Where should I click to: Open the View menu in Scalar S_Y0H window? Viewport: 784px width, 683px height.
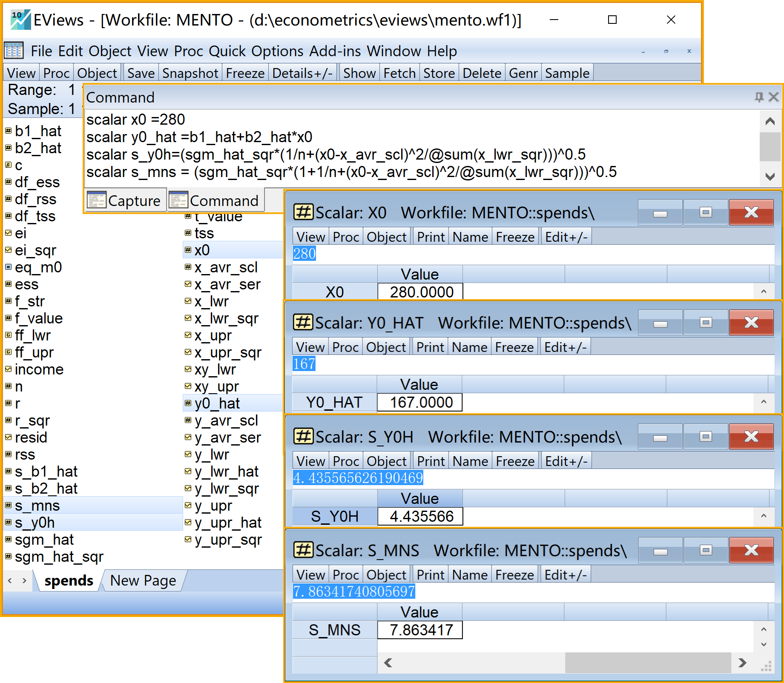(x=310, y=461)
